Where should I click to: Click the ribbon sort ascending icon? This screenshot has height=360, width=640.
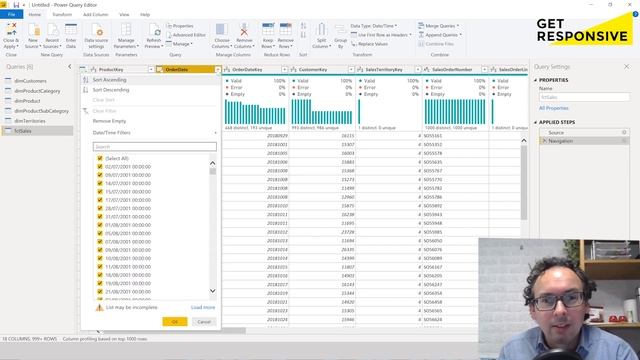point(303,26)
